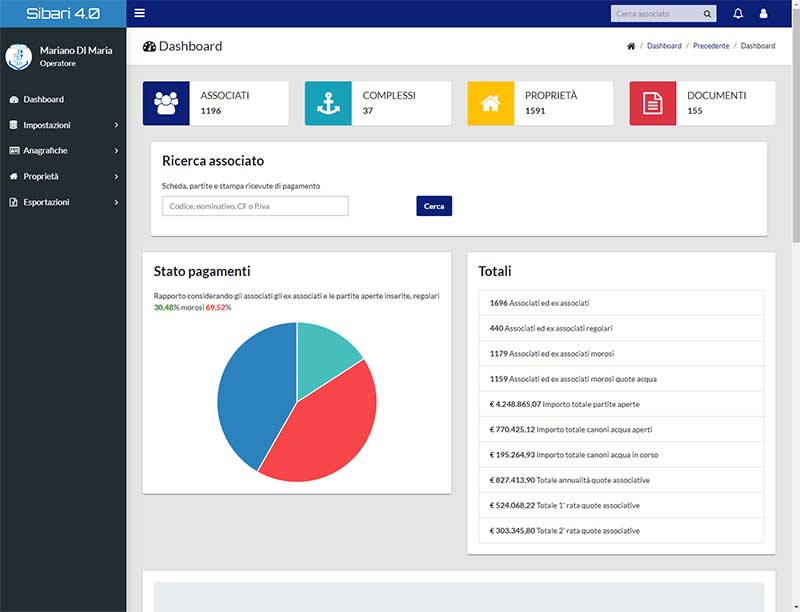This screenshot has width=800, height=612.
Task: Click the Esportazioni file icon
Action: coord(14,202)
